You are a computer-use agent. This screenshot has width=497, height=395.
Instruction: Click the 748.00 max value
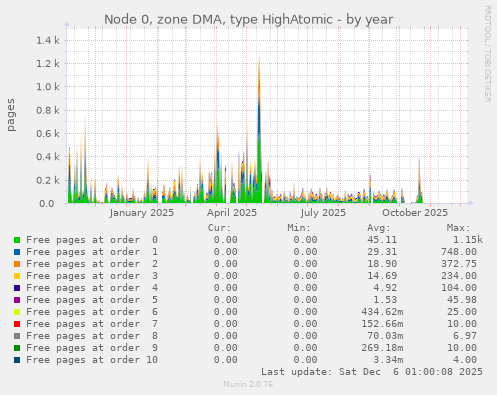[x=459, y=252]
